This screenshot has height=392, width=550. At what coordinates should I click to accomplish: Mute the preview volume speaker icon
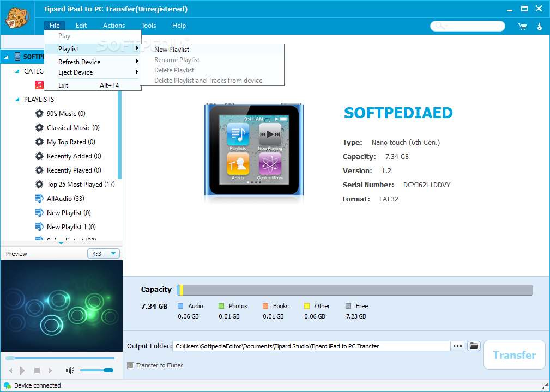click(x=70, y=370)
